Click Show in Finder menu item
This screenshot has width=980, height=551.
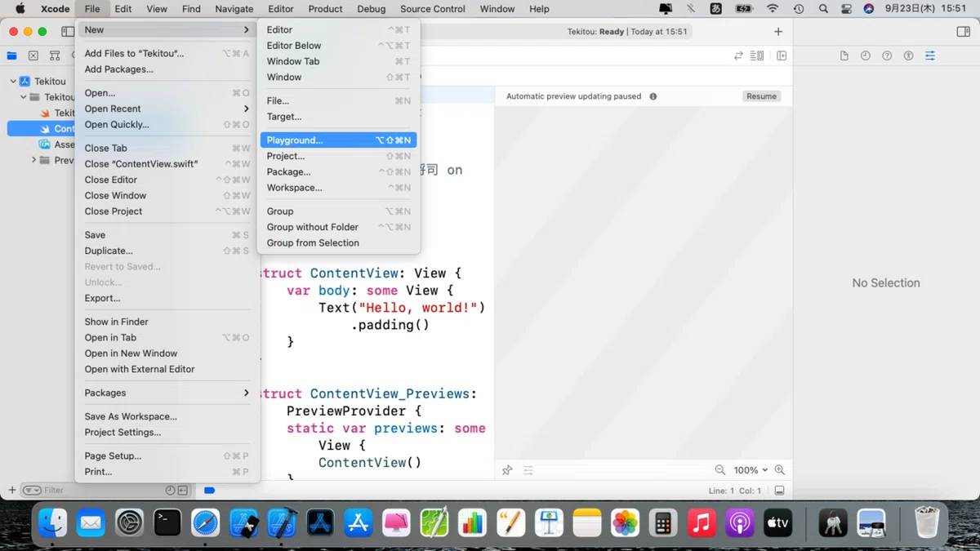click(167, 322)
